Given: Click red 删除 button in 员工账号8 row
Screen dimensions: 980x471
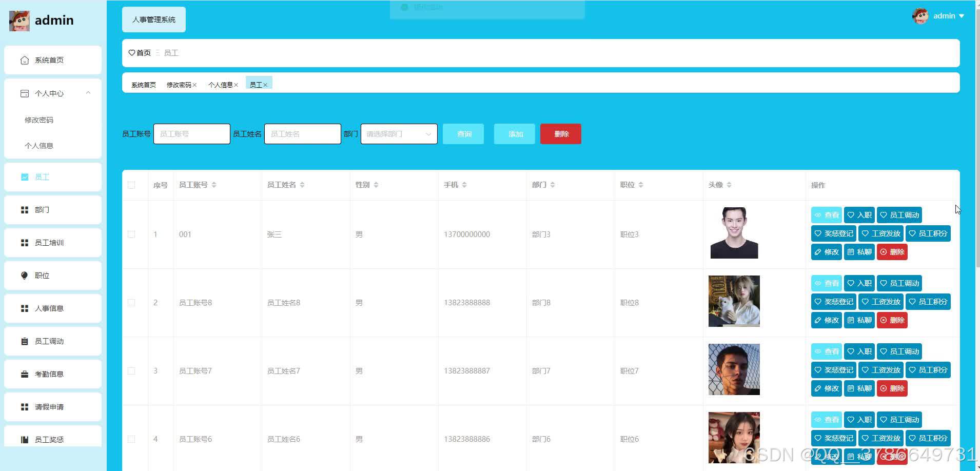Looking at the screenshot, I should [892, 320].
